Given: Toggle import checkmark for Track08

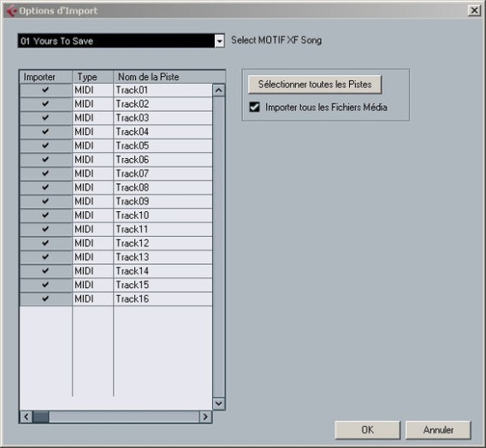Looking at the screenshot, I should (x=45, y=187).
